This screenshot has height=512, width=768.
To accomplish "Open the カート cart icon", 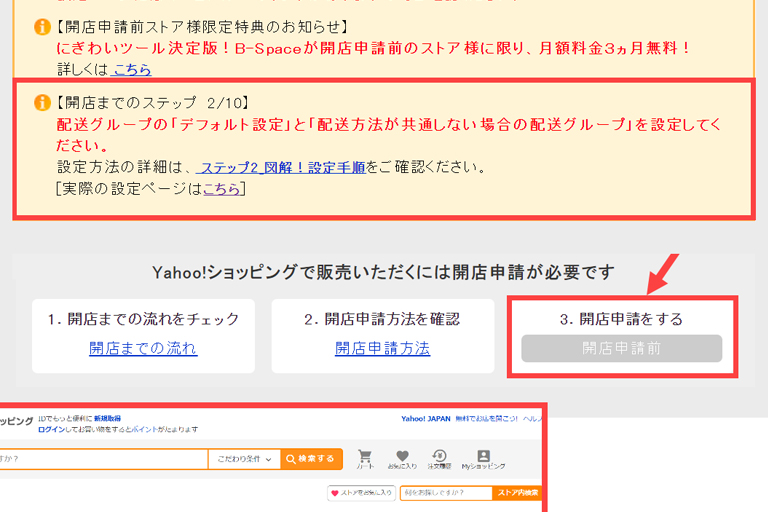I will [x=365, y=460].
